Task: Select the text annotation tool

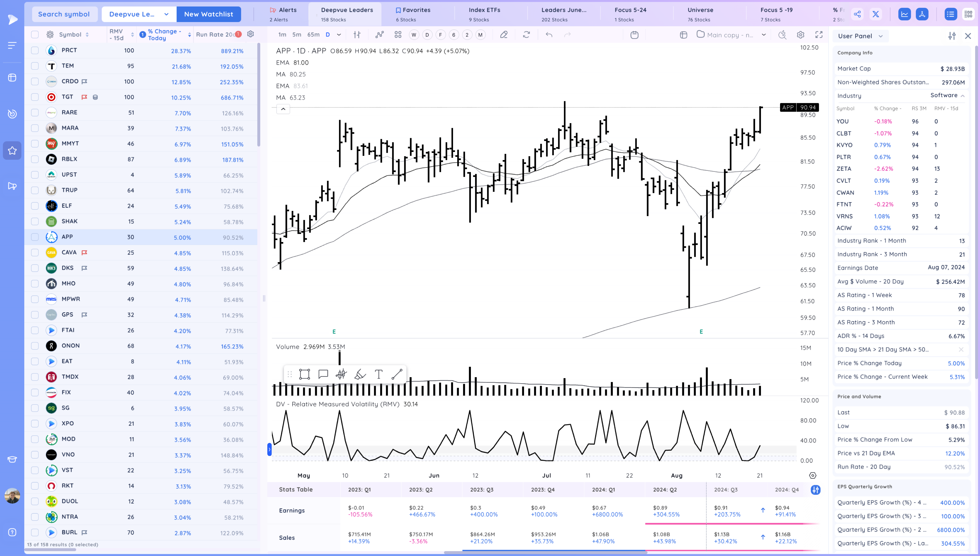Action: [379, 374]
